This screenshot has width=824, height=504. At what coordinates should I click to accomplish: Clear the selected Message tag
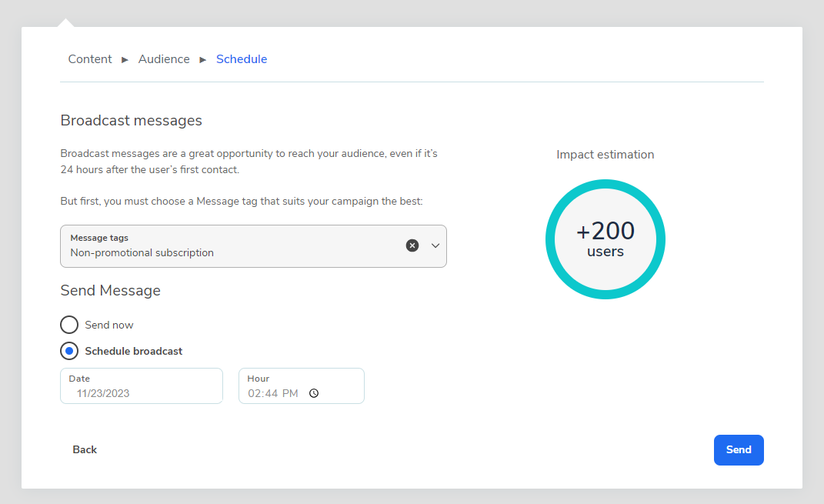coord(412,245)
